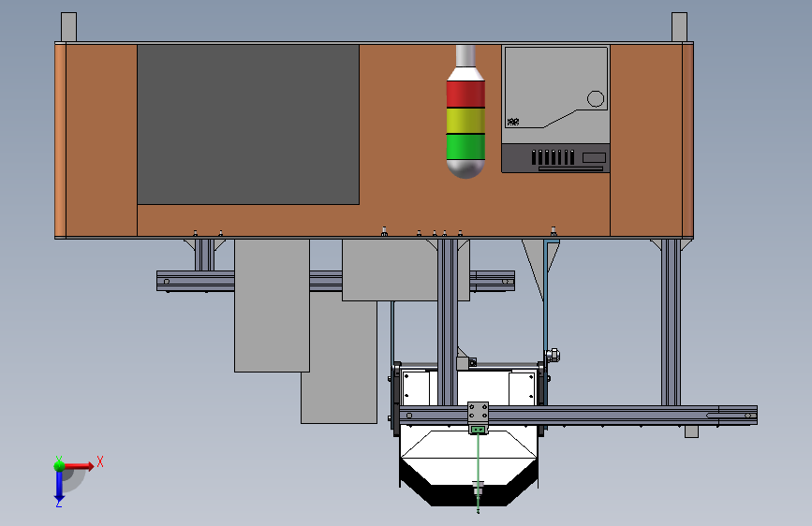Pick the cable gland fitting right of the hopper

(x=553, y=355)
